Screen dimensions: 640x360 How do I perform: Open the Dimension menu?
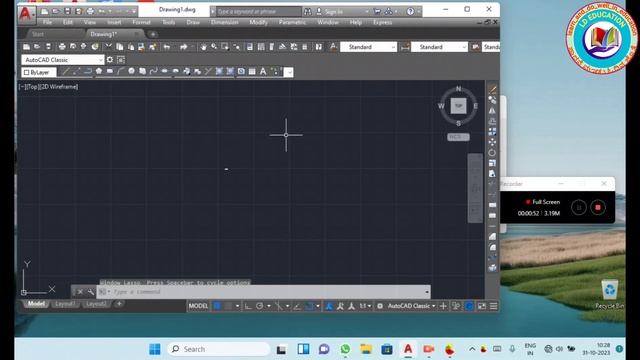[224, 22]
